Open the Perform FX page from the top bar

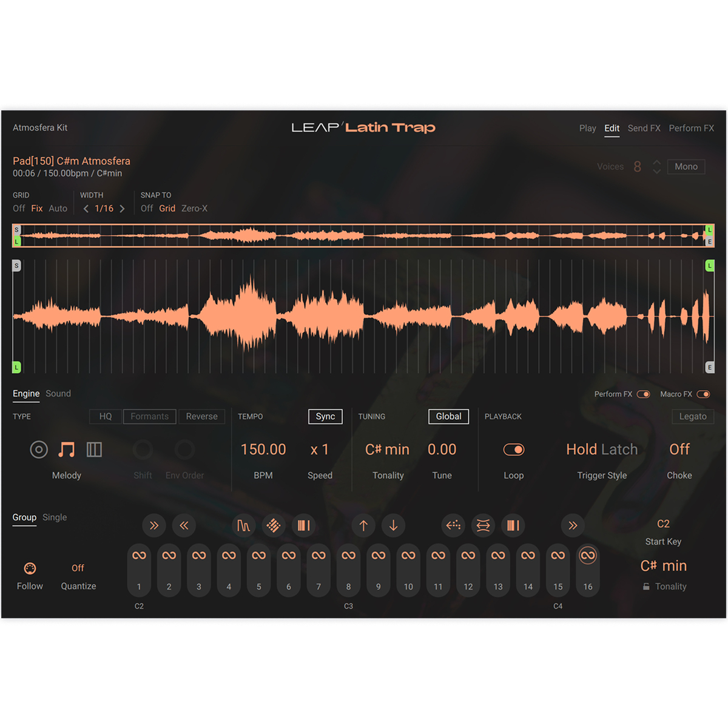click(x=691, y=128)
